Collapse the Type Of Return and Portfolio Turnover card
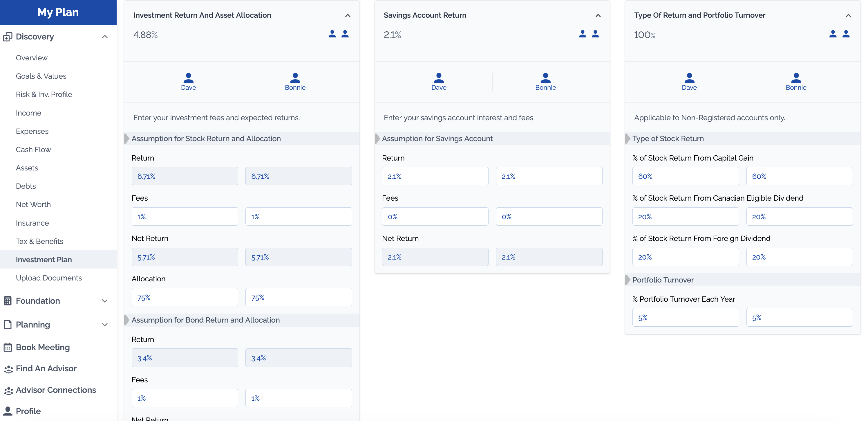The image size is (868, 421). click(x=849, y=15)
